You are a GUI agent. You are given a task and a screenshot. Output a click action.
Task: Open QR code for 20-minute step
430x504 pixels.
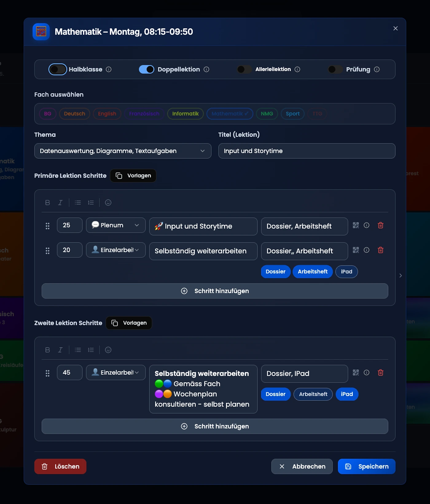point(356,250)
